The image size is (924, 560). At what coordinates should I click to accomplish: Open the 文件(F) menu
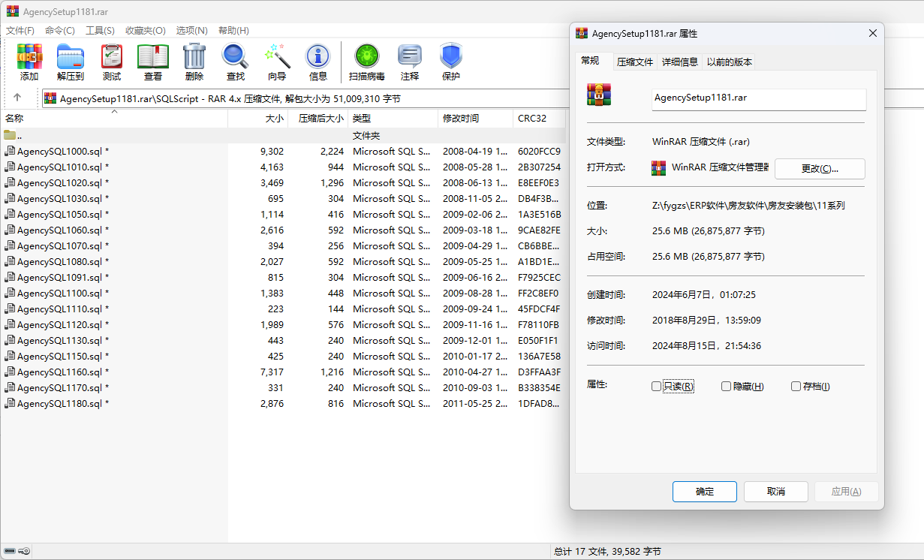[x=20, y=31]
